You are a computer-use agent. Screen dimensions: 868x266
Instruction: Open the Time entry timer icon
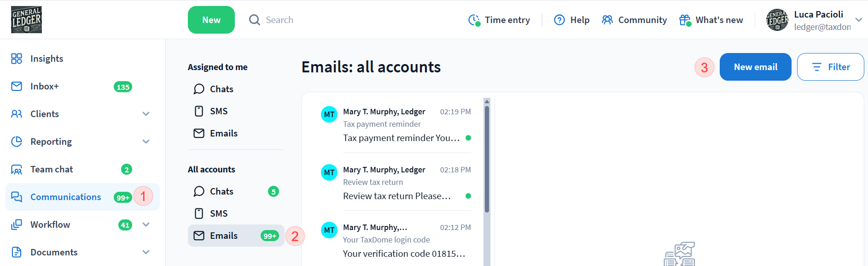(474, 20)
